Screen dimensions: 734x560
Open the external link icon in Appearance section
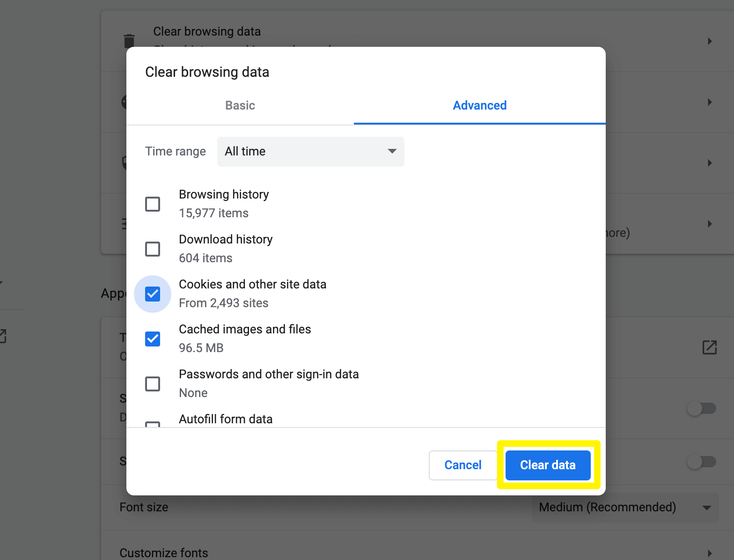click(x=710, y=347)
